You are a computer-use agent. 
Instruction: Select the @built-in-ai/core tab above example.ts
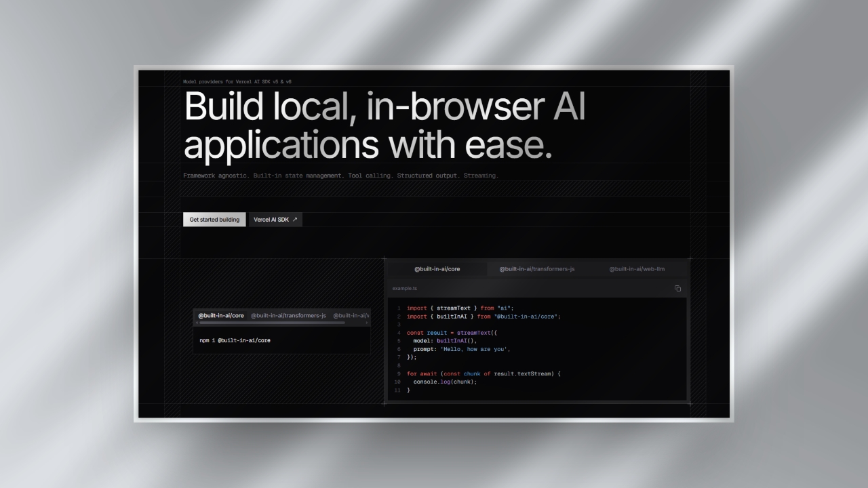(x=437, y=269)
